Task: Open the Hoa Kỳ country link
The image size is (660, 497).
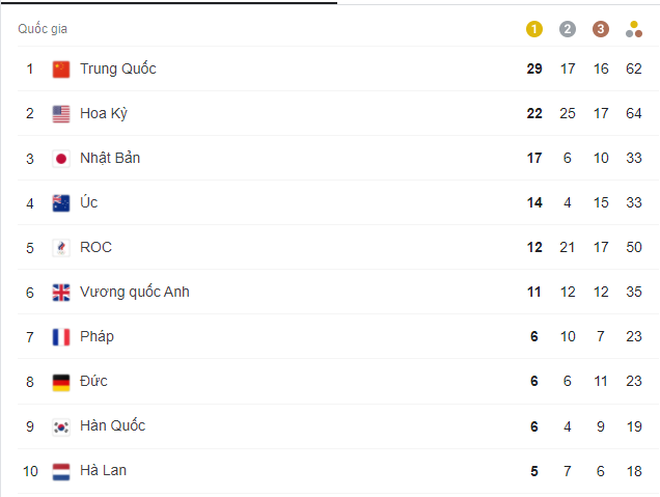Action: click(103, 114)
